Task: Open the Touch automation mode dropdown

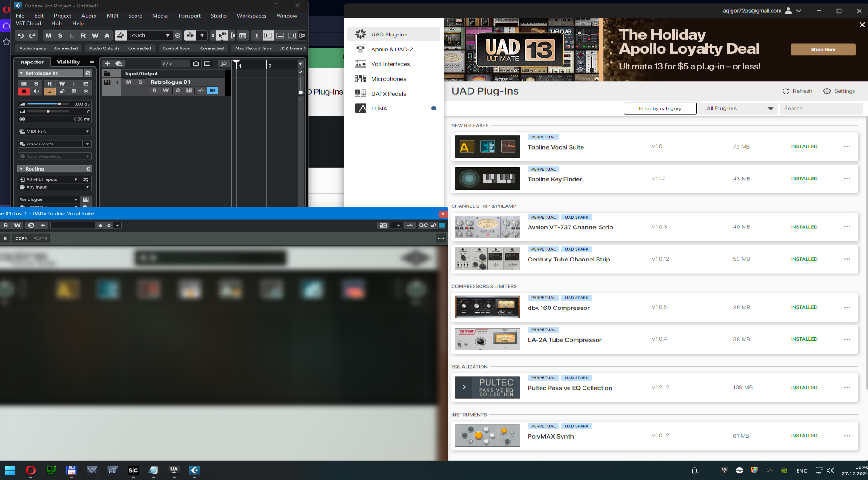Action: click(x=149, y=35)
